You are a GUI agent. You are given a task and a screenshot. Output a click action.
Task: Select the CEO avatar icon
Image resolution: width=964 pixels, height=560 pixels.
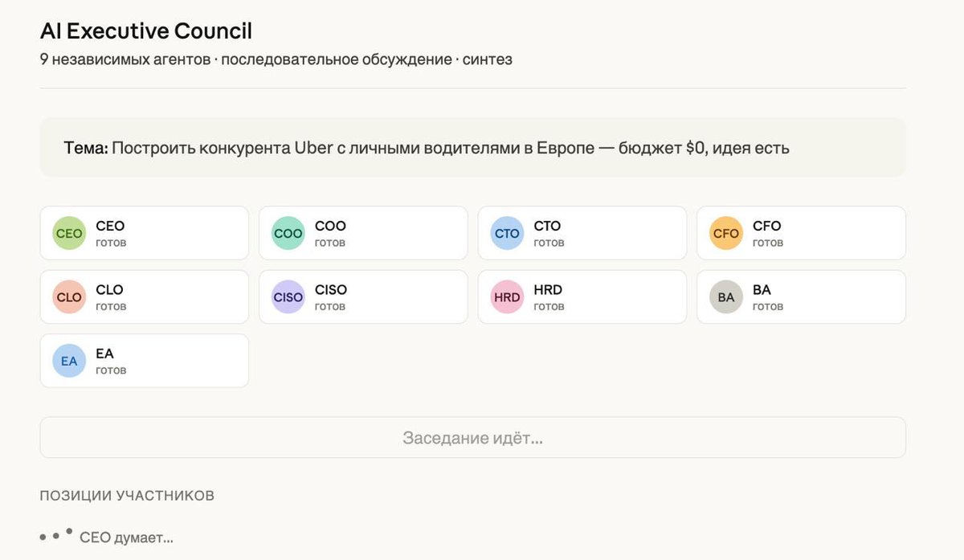click(x=68, y=233)
